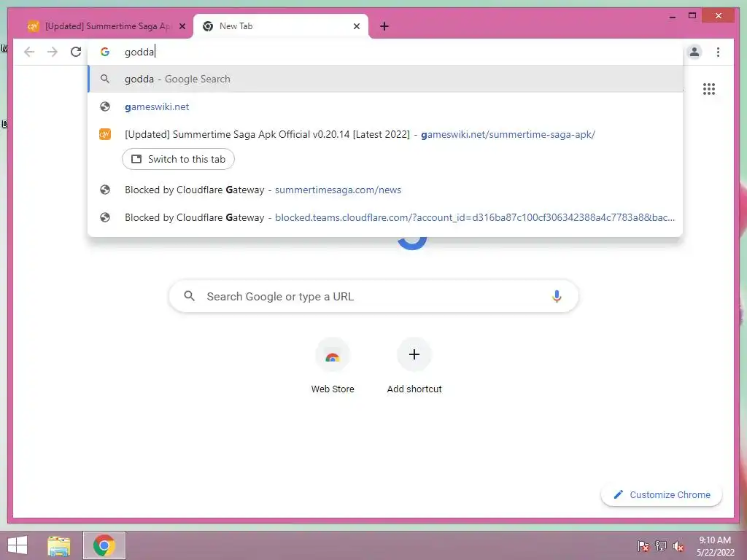Screen dimensions: 747x560
Task: Pick the Summertime Saga Apk Official suggestion
Action: tap(385, 134)
